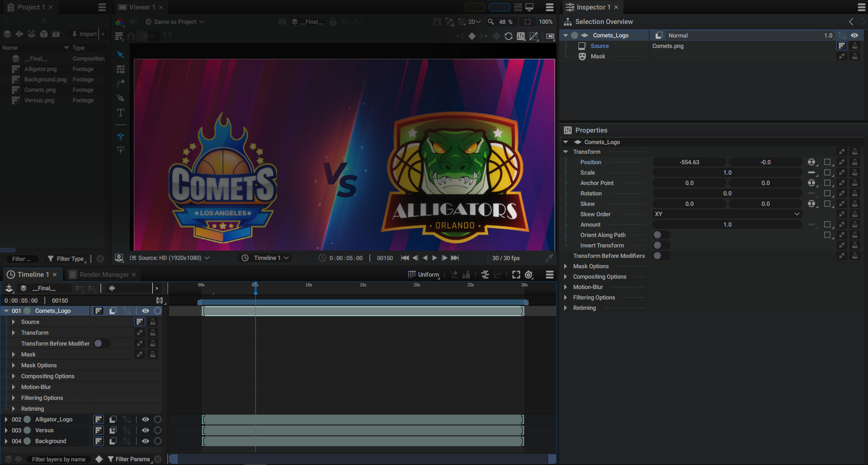Click the timeline playhead at 05s
Viewport: 868px width, 465px height.
pyautogui.click(x=255, y=288)
